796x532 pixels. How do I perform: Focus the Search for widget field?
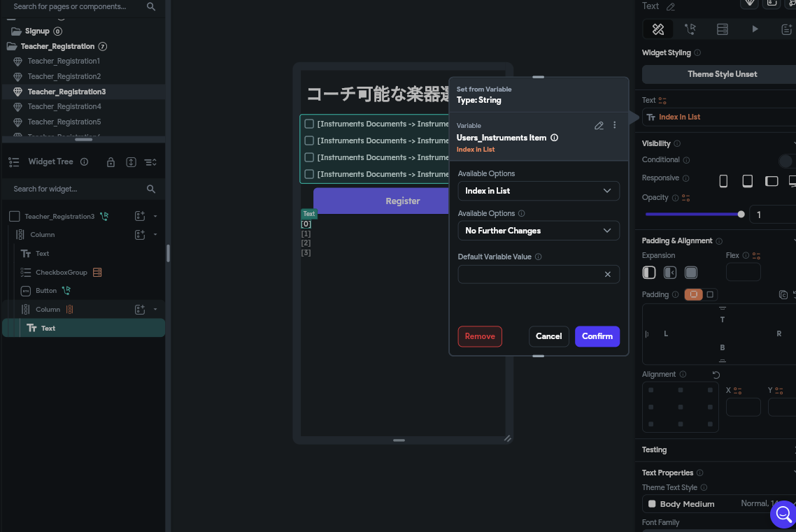76,189
